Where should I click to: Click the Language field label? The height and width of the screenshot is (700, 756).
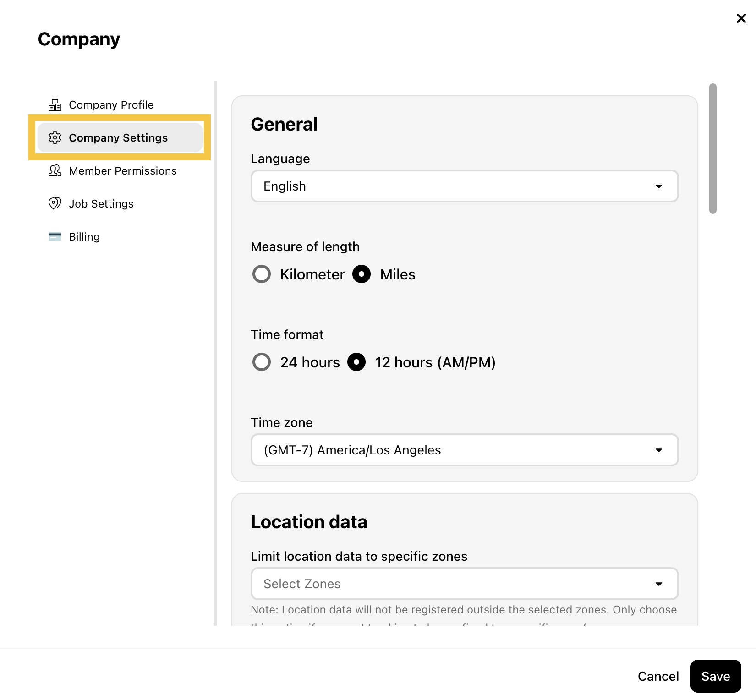click(x=280, y=159)
